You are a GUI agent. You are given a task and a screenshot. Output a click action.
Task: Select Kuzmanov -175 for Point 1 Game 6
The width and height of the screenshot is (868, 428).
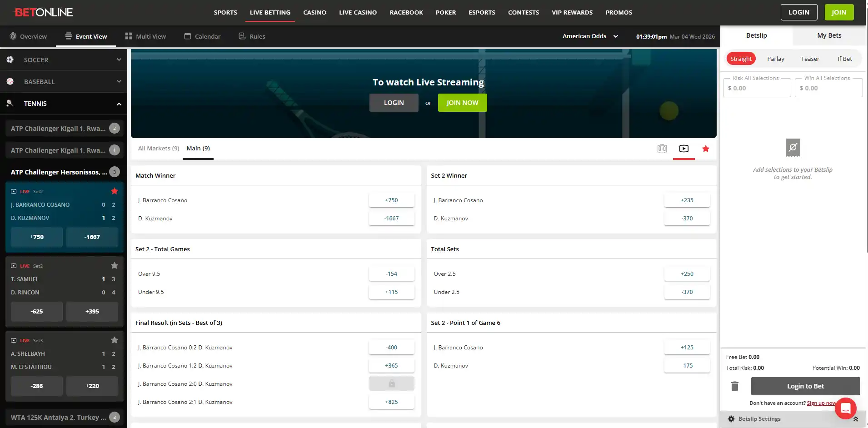pos(687,365)
